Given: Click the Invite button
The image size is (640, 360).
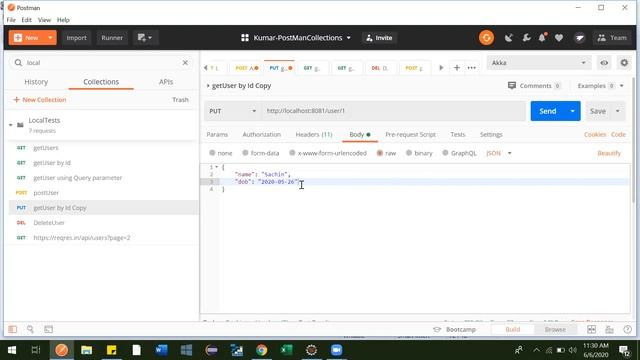Looking at the screenshot, I should coord(379,38).
